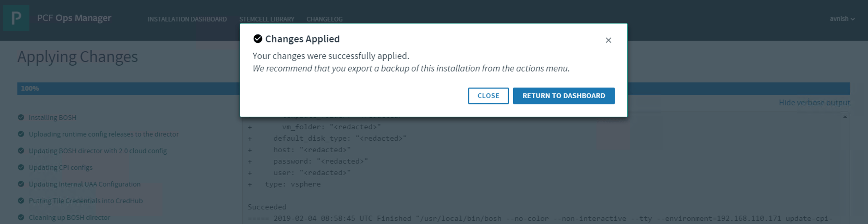Image resolution: width=868 pixels, height=224 pixels.
Task: Click the 100% progress bar
Action: coord(128,89)
